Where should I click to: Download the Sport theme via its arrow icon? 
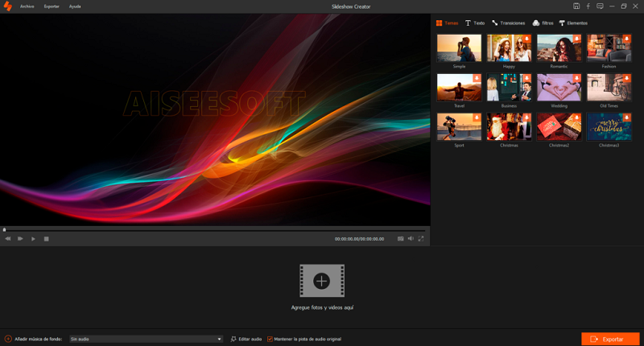(477, 117)
